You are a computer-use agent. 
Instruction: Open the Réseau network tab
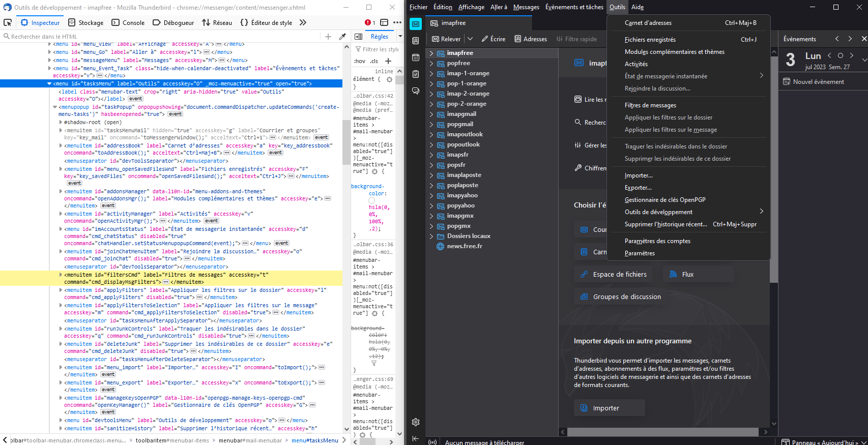(217, 22)
